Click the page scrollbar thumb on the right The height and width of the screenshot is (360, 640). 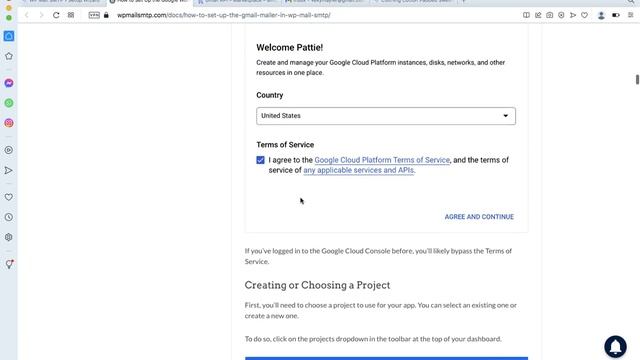click(637, 79)
